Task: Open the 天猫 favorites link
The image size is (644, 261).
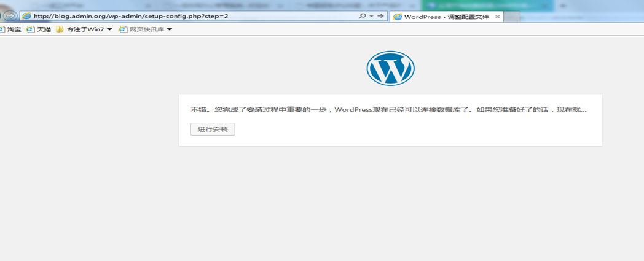Action: pos(39,29)
